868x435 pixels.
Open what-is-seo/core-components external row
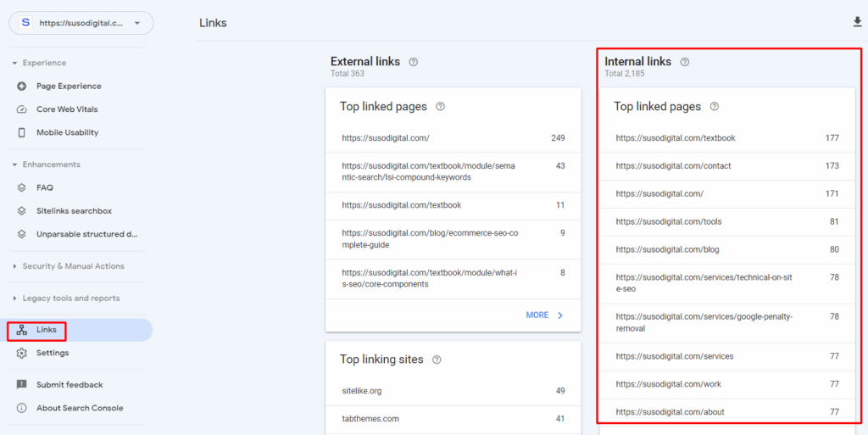[453, 279]
